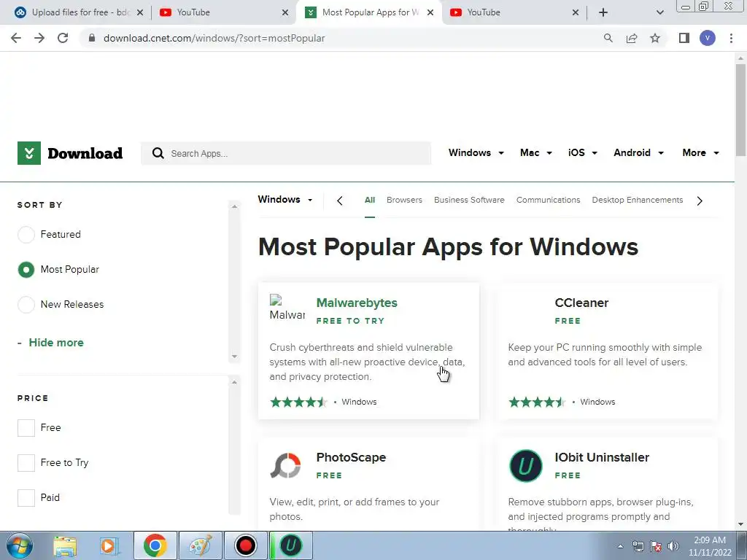This screenshot has width=747, height=560.
Task: Open the Windows platform dropdown above categories
Action: tap(285, 200)
